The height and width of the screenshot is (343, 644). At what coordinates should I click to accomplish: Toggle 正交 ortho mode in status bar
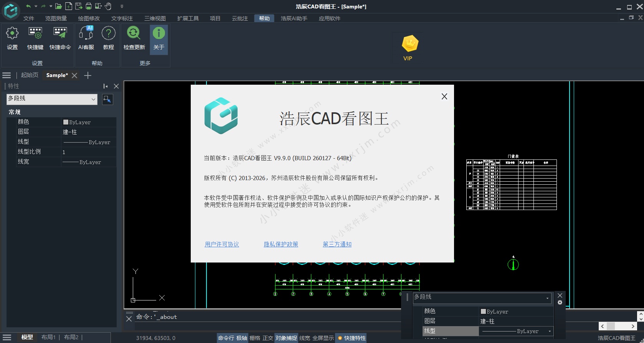(x=268, y=338)
